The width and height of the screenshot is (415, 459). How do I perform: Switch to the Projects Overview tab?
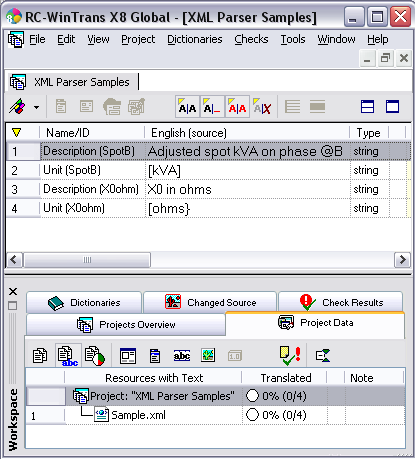tap(126, 324)
